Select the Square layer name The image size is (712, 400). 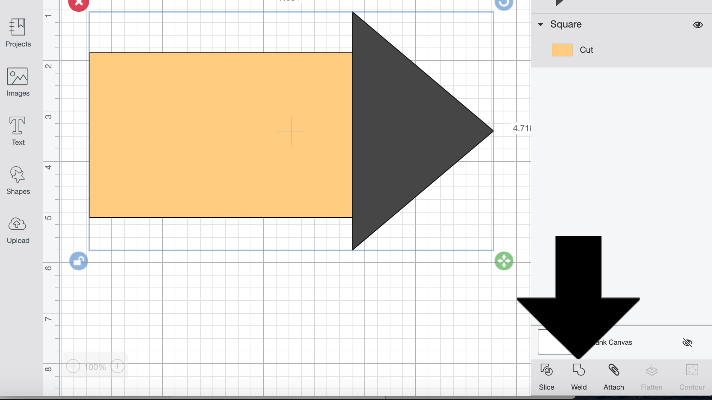click(566, 25)
